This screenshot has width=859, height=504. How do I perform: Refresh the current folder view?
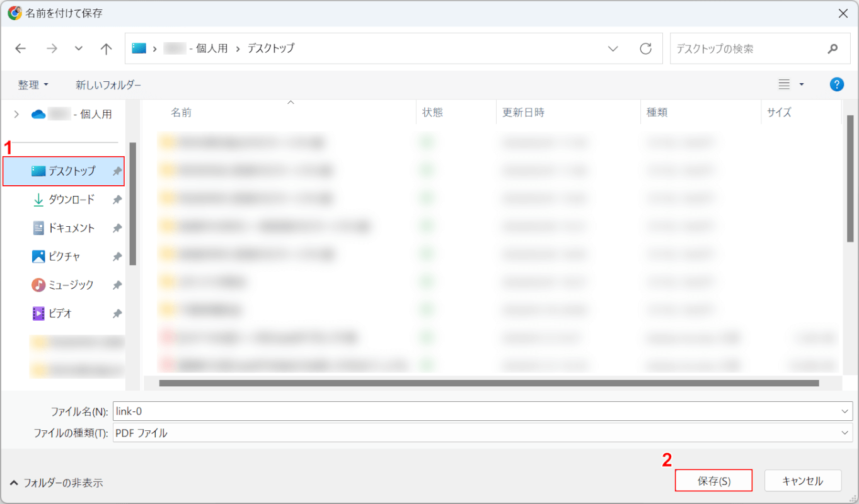pos(645,49)
